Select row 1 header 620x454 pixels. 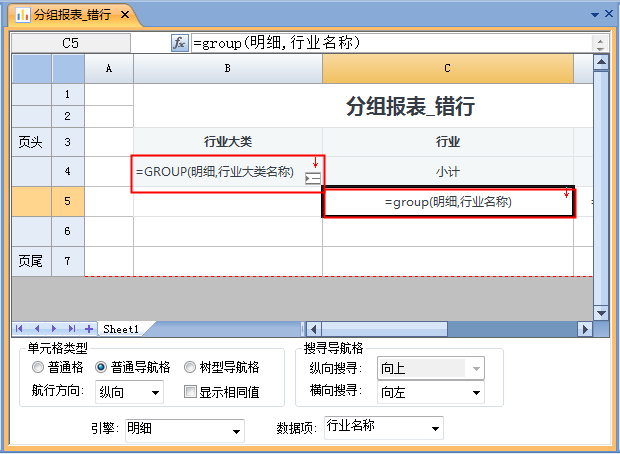click(x=68, y=94)
